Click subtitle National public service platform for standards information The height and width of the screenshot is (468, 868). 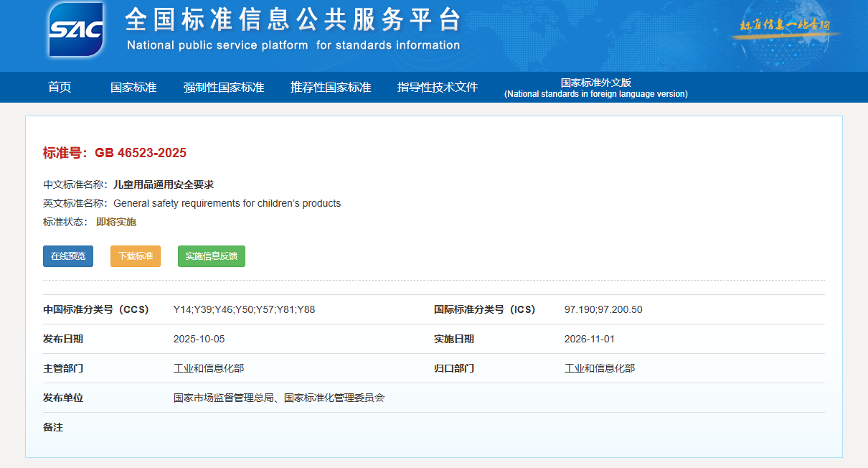pyautogui.click(x=293, y=45)
